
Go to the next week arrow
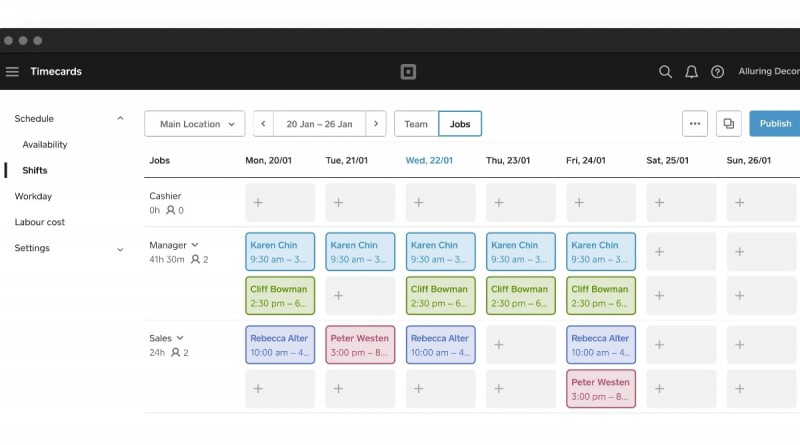pos(376,124)
